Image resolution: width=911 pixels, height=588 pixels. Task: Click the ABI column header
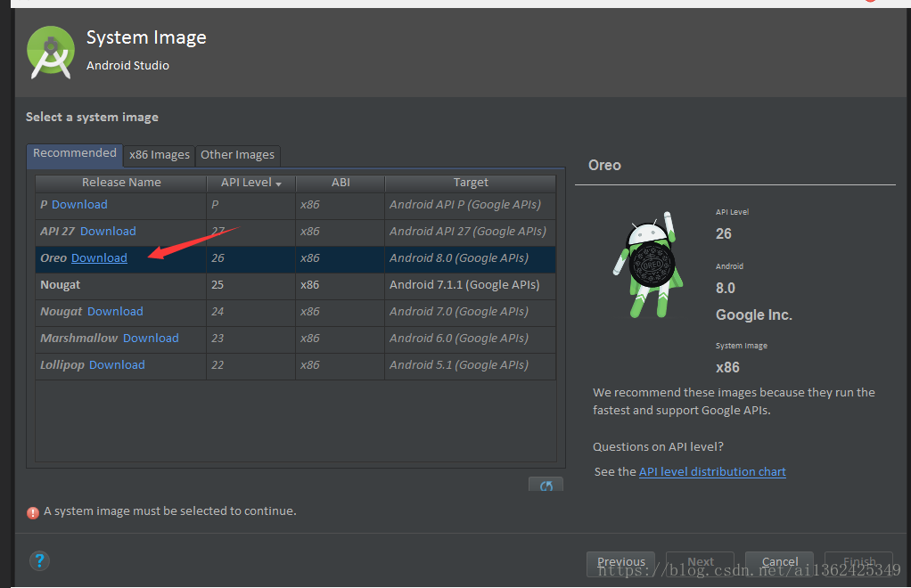tap(341, 183)
